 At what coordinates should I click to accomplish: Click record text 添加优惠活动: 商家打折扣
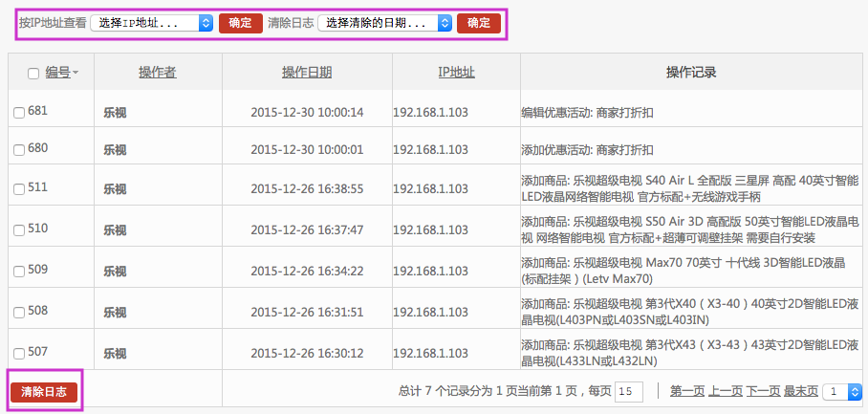pos(587,150)
